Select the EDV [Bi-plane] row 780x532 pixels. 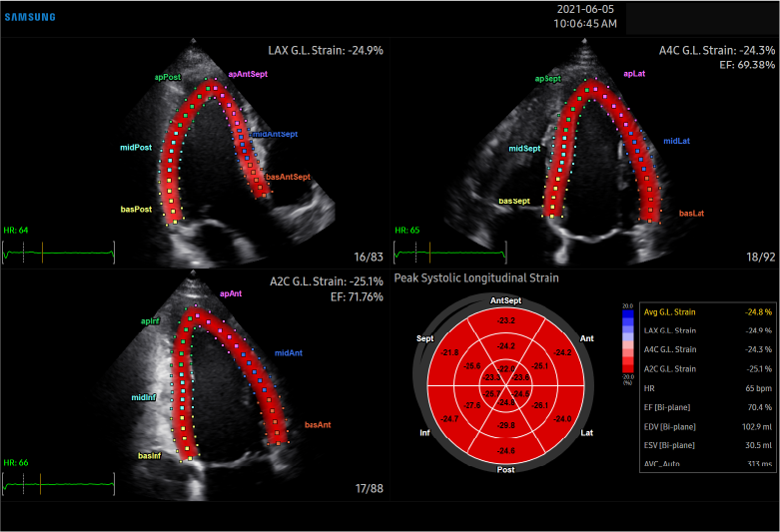(x=707, y=427)
